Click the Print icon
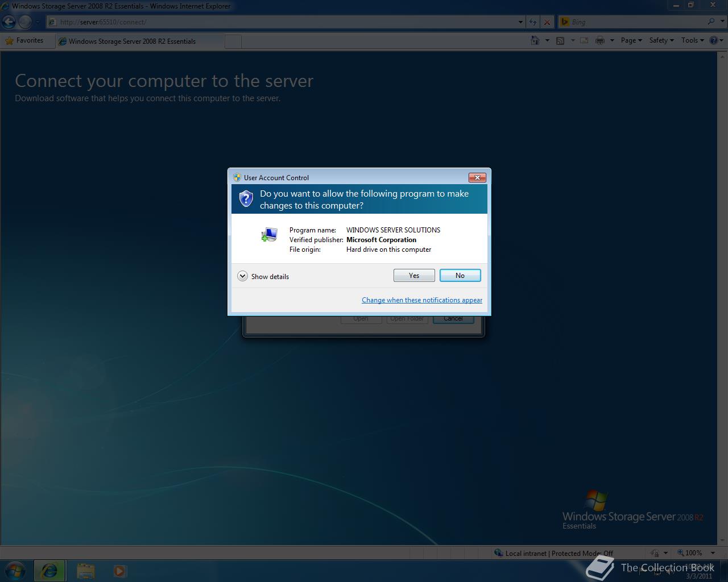This screenshot has width=728, height=582. pos(599,40)
